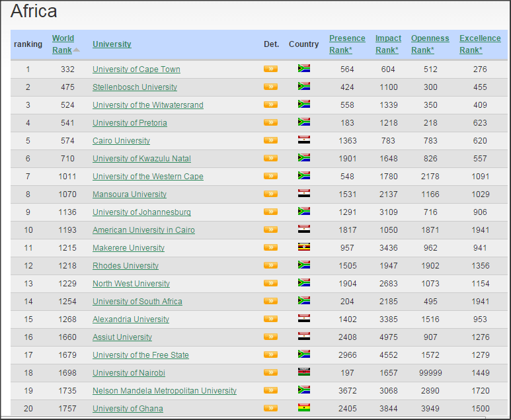Open University of Kwazulu Natal link
Viewport: 511px width, 420px height.
(141, 159)
